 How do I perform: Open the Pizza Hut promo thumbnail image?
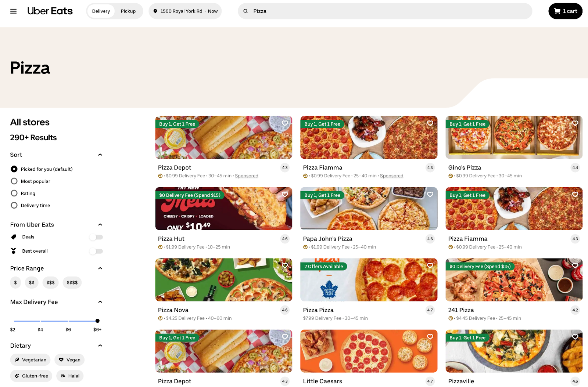(224, 209)
